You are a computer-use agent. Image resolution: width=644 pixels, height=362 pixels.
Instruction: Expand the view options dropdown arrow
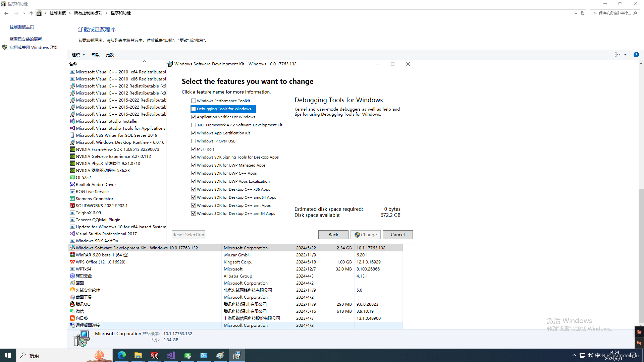[x=625, y=55]
